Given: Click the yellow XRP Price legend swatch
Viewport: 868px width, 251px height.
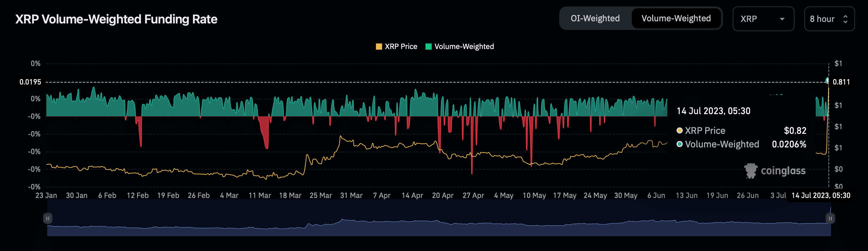Looking at the screenshot, I should (379, 47).
